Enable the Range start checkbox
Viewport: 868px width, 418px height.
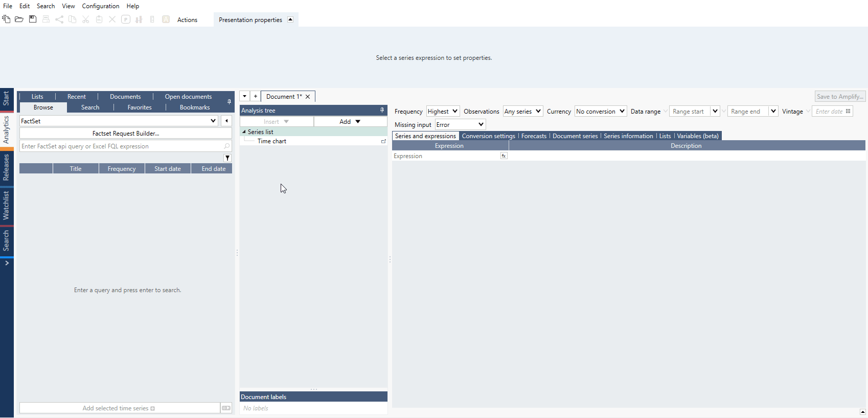(666, 112)
